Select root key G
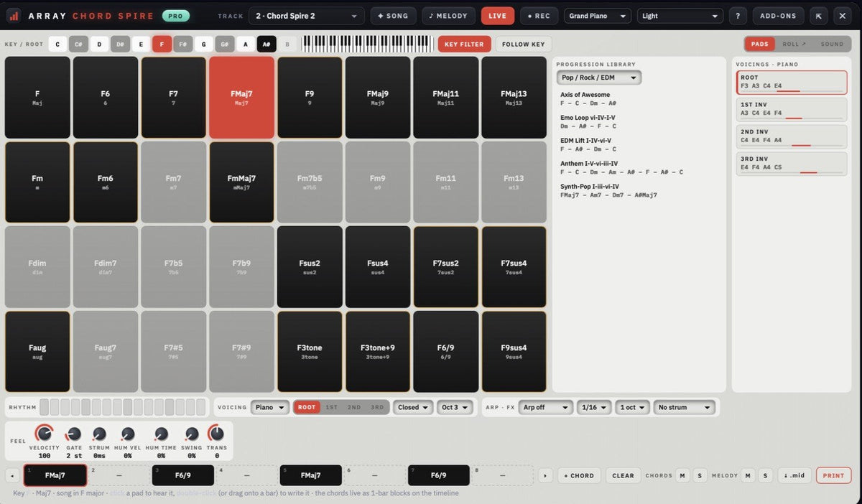The height and width of the screenshot is (504, 862). (204, 44)
